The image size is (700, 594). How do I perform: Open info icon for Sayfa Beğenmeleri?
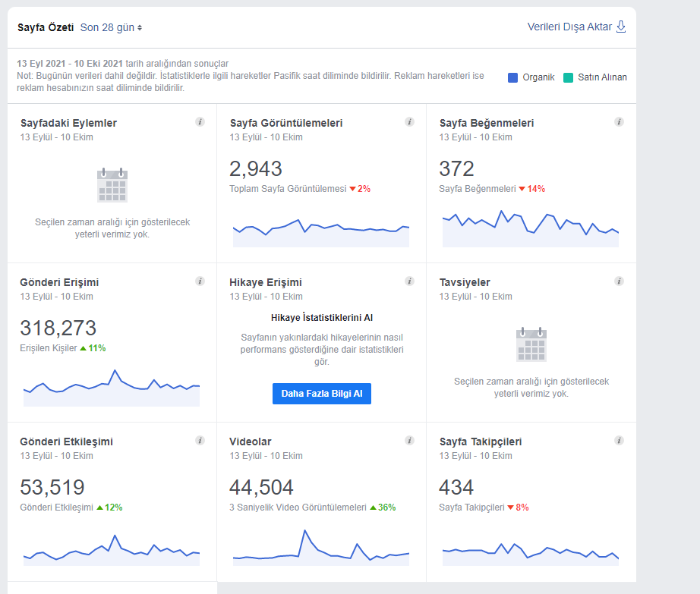point(619,121)
